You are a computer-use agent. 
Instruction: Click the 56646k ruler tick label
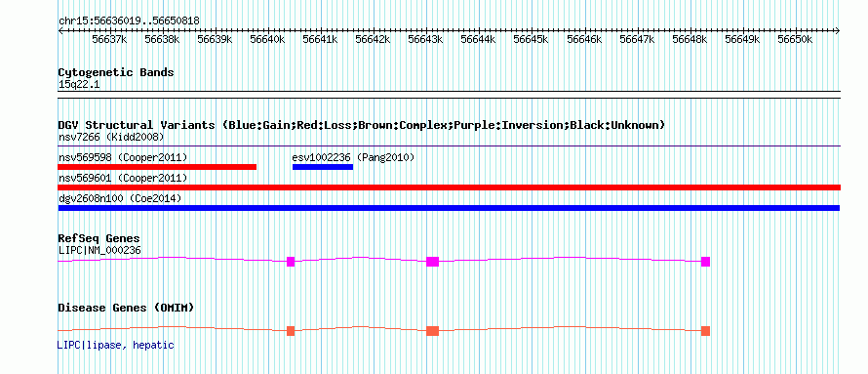tap(584, 40)
